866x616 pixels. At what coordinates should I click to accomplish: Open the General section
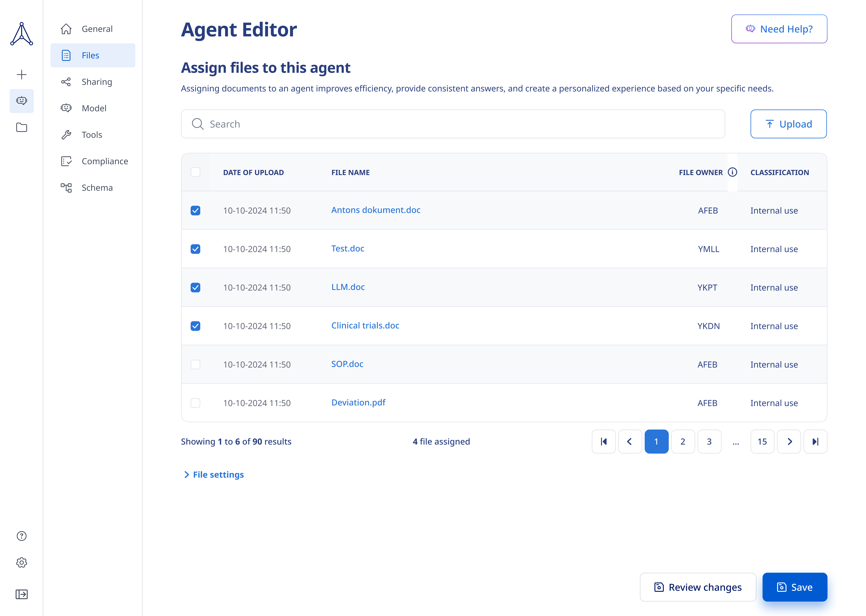pyautogui.click(x=93, y=29)
